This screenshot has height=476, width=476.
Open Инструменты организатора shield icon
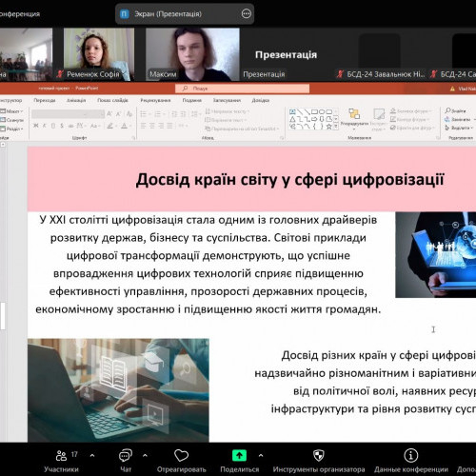tap(319, 456)
